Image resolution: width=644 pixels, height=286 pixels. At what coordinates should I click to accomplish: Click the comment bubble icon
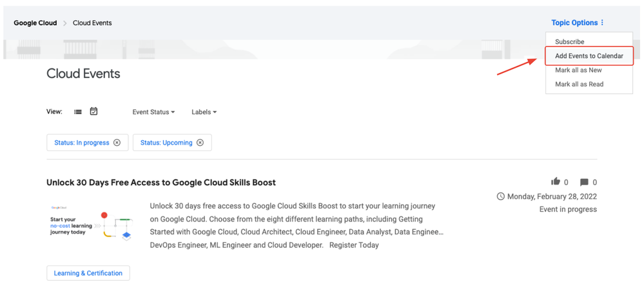(x=584, y=182)
